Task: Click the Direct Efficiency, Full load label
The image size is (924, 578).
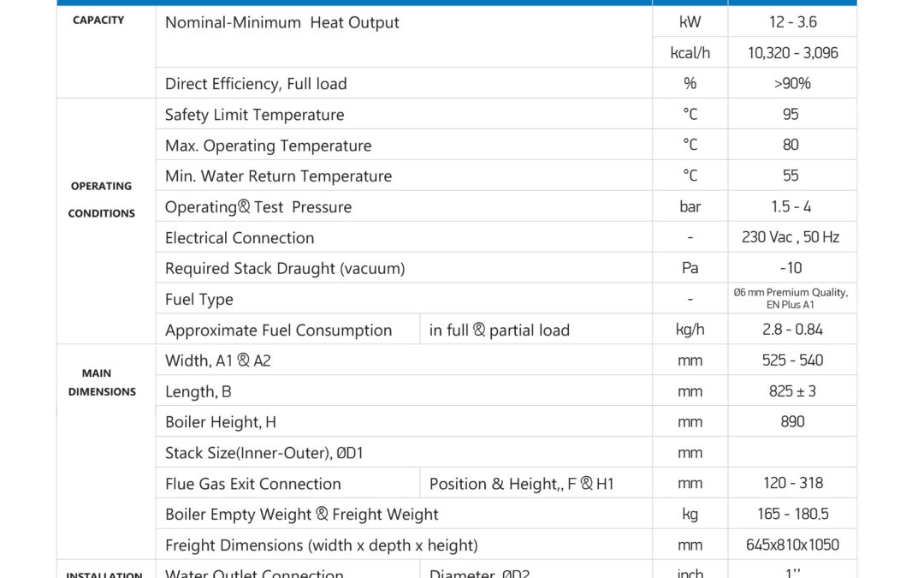Action: [x=256, y=84]
